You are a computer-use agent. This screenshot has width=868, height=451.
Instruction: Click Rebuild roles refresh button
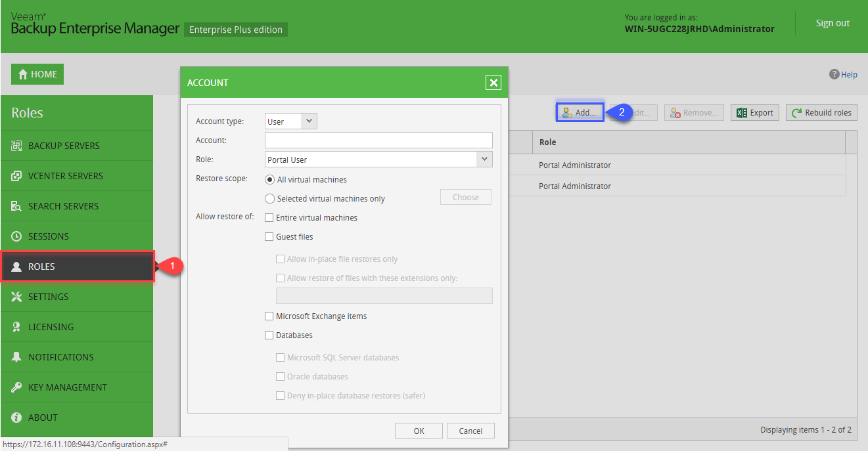[821, 113]
